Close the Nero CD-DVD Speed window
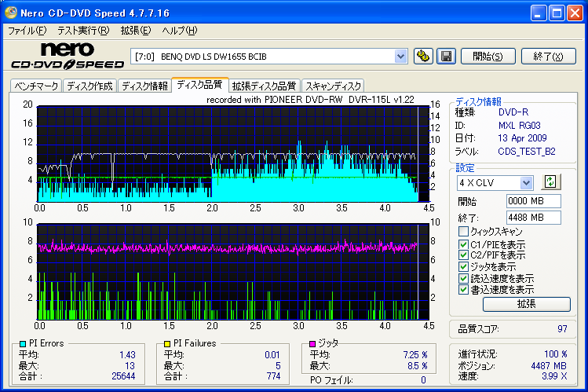 pyautogui.click(x=575, y=13)
